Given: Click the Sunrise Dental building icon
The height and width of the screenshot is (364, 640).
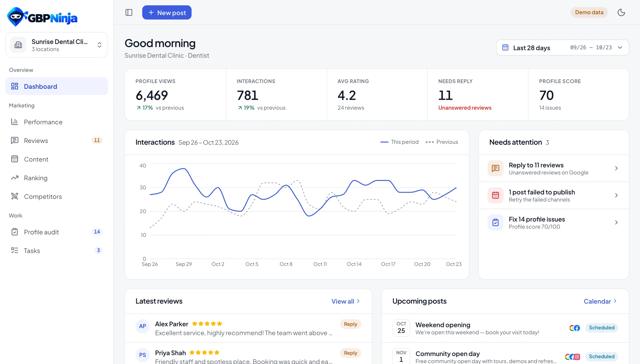Looking at the screenshot, I should pyautogui.click(x=18, y=45).
